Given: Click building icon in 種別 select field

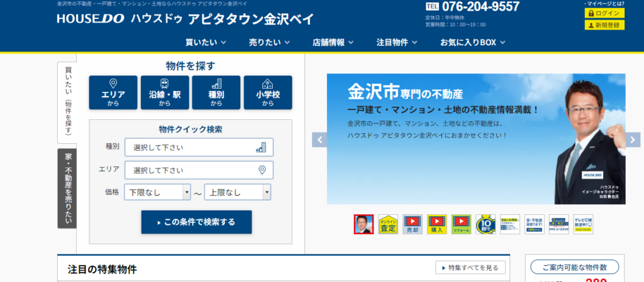Looking at the screenshot, I should click(261, 148).
